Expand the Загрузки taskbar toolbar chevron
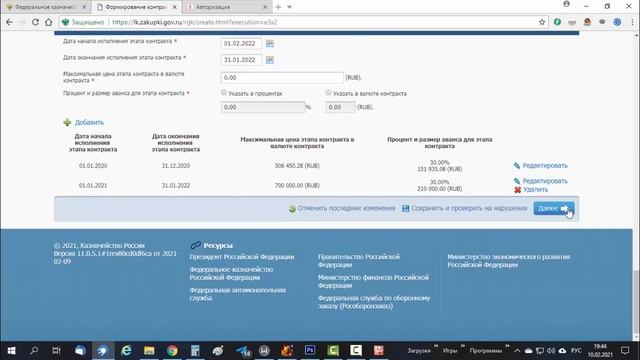The width and height of the screenshot is (640, 360). point(436,346)
